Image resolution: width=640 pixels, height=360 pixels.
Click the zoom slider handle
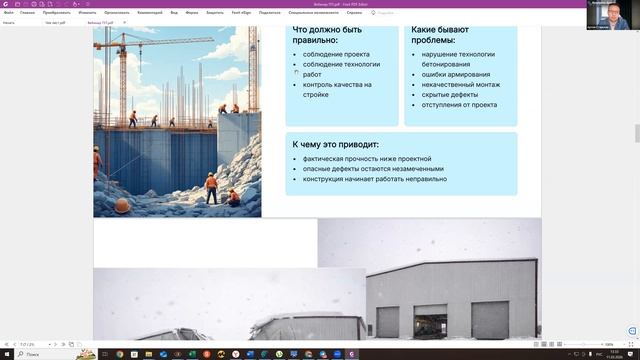tap(584, 344)
